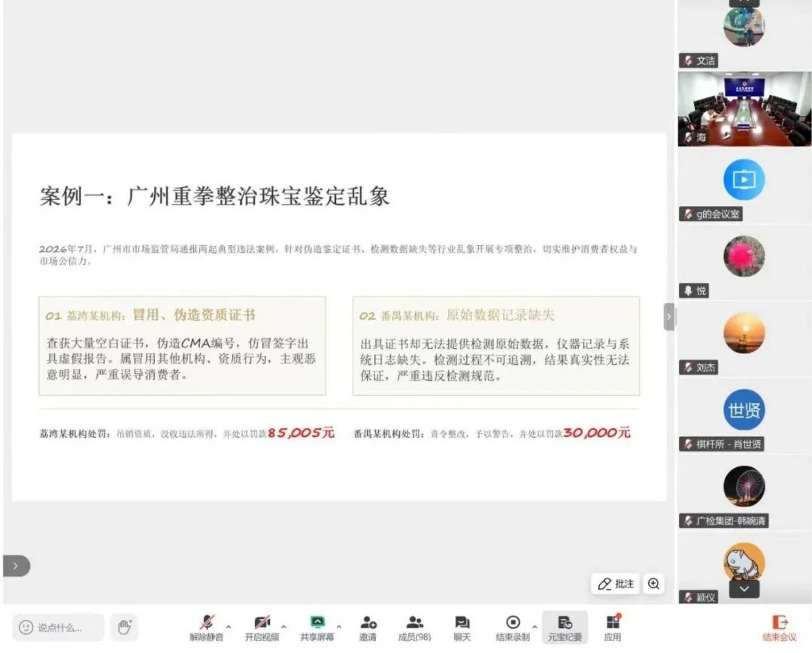Screen dimensions: 812x653
Task: Unmute microphone via 解除静音 button
Action: [x=206, y=628]
